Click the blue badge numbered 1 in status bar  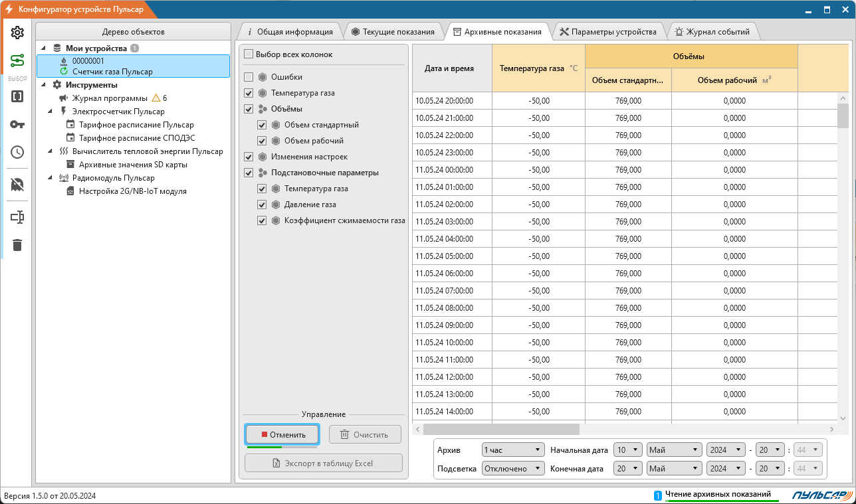pyautogui.click(x=658, y=495)
